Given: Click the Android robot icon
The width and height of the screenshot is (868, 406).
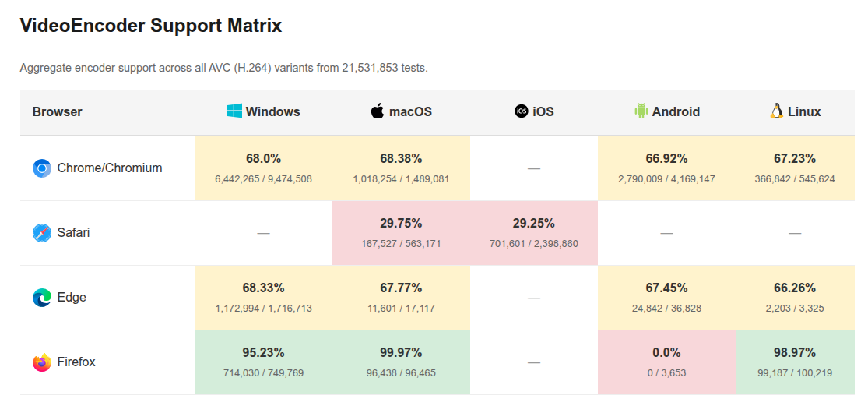Looking at the screenshot, I should pos(641,111).
